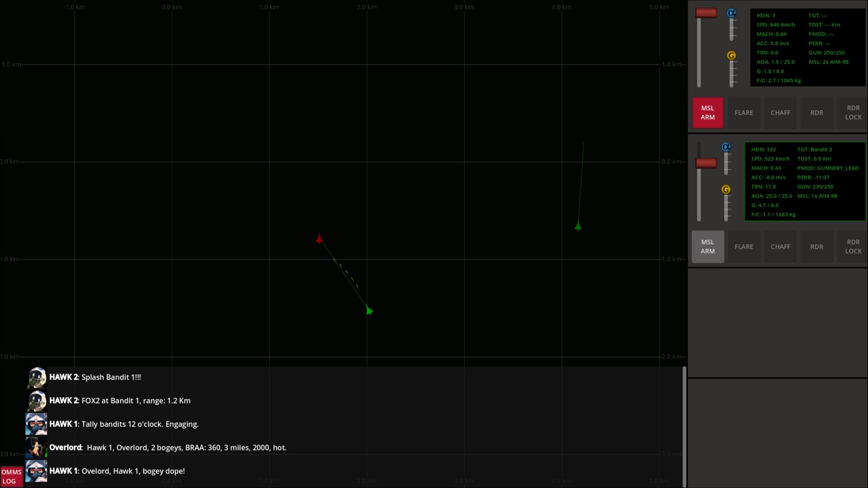Click top panel blue alpha angle icon
Viewport: 868px width, 488px height.
click(x=731, y=13)
